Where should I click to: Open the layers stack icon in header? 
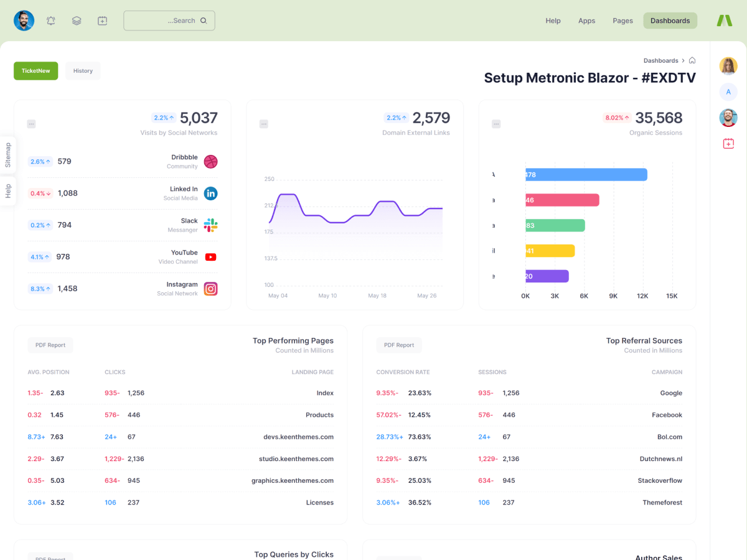[x=77, y=21]
